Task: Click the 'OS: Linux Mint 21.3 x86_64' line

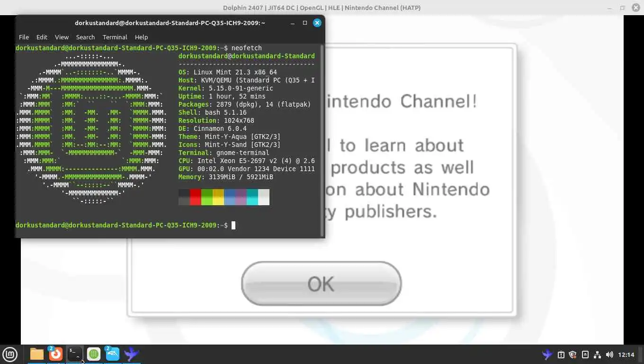Action: click(x=228, y=72)
